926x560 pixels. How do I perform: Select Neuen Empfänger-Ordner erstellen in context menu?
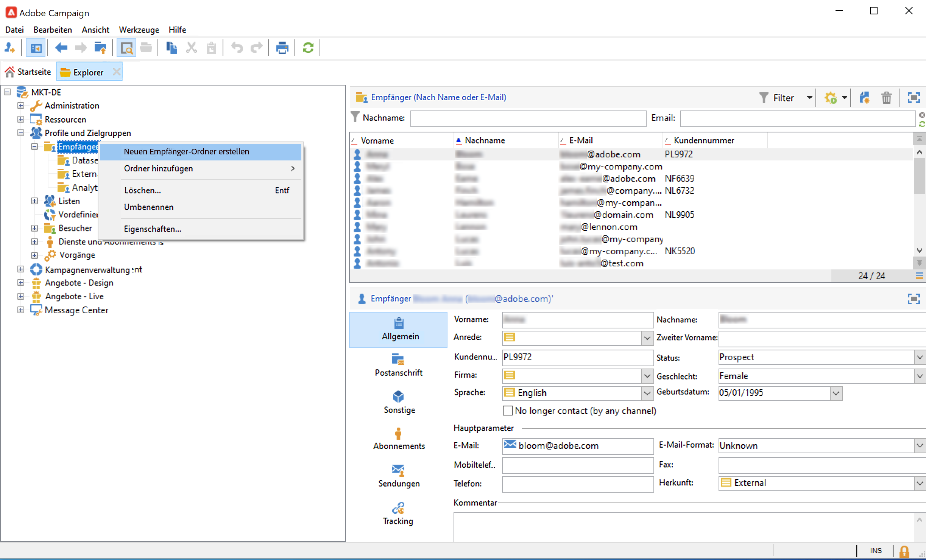coord(187,151)
